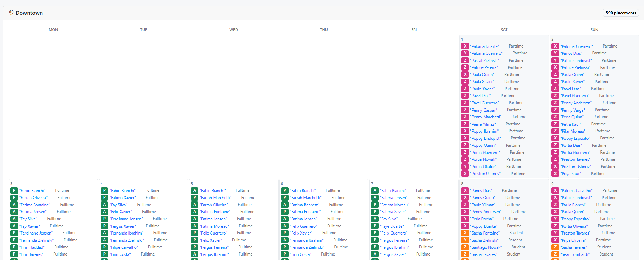This screenshot has height=260, width=644.
Task: Select Sacha Zielinski's placement entry
Action: point(484,240)
